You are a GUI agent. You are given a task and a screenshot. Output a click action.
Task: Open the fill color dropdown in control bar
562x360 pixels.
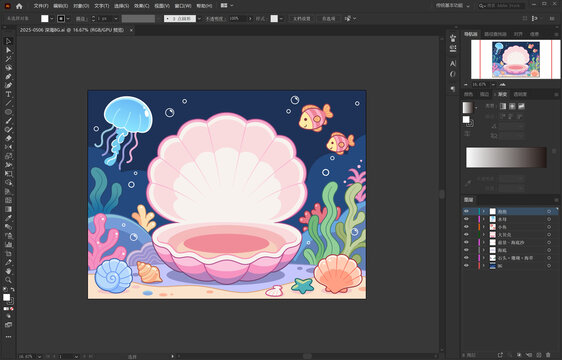coord(52,19)
